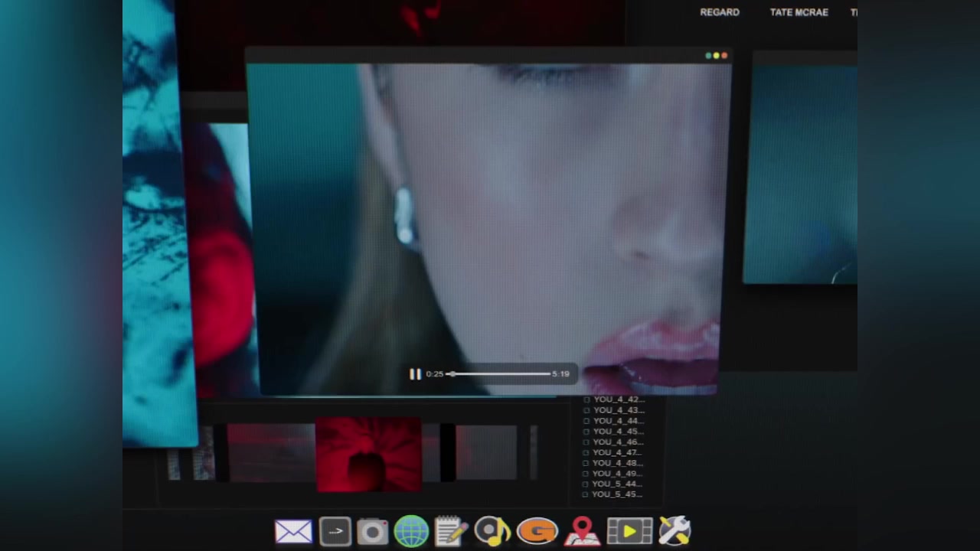The height and width of the screenshot is (551, 980).
Task: Click the 5:19 total duration label
Action: [x=560, y=374]
